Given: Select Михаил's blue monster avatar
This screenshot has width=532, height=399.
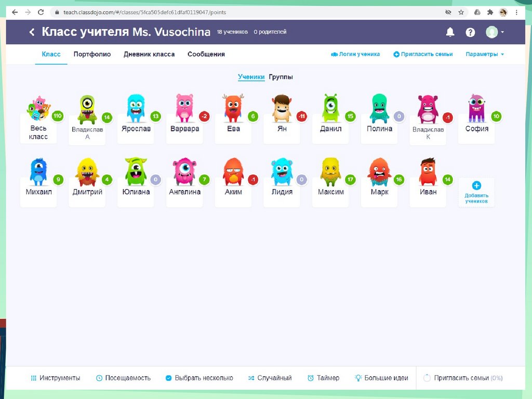Looking at the screenshot, I should click(x=38, y=171).
